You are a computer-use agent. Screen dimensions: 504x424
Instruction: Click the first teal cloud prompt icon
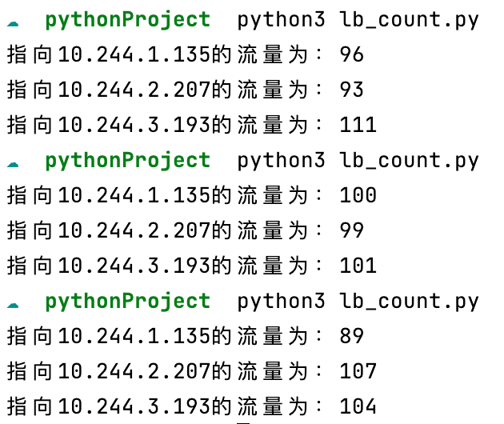(x=13, y=23)
